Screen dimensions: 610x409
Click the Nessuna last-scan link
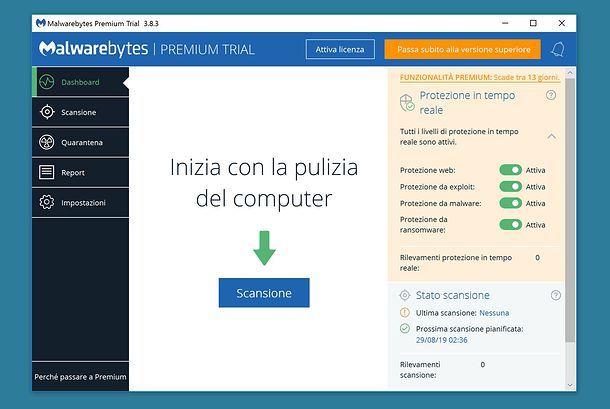point(494,313)
